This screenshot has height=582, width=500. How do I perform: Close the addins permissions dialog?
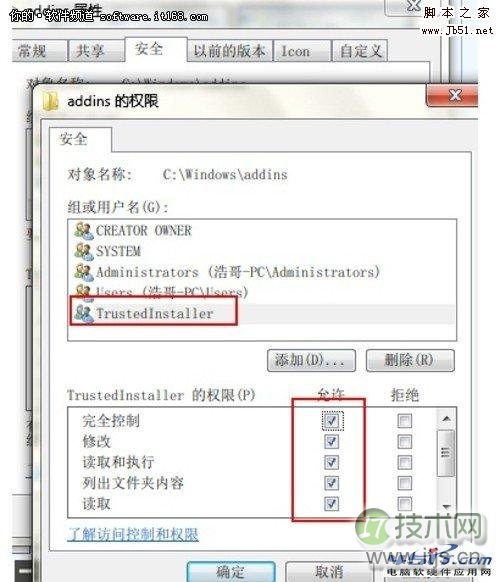[454, 95]
